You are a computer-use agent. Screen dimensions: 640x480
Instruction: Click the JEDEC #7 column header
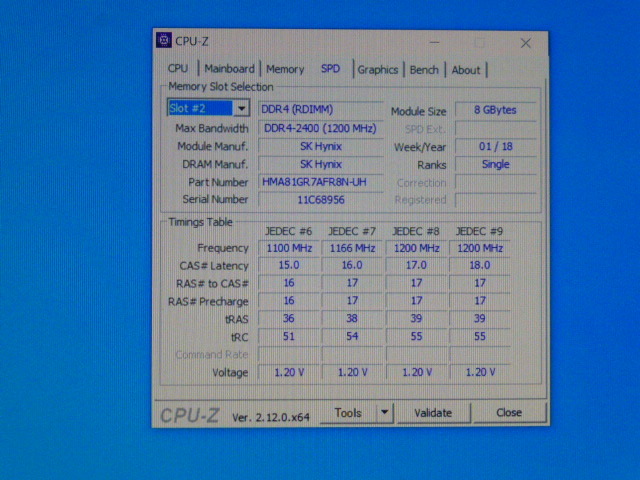(x=352, y=231)
